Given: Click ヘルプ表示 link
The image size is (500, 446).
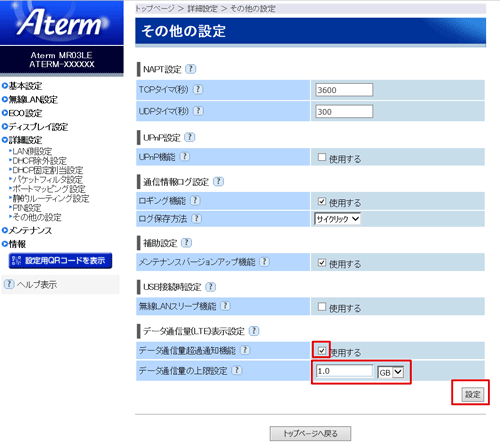Looking at the screenshot, I should click(37, 284).
